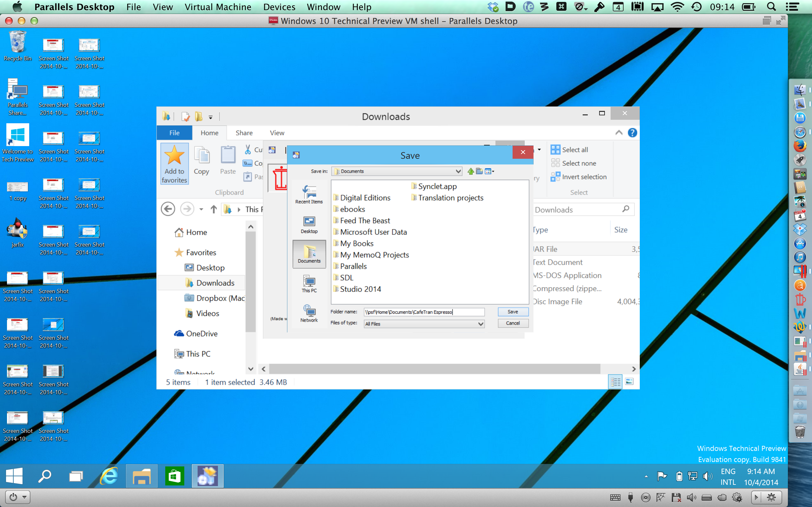Image resolution: width=812 pixels, height=507 pixels.
Task: Click the Cancel button in Save dialog
Action: [513, 323]
